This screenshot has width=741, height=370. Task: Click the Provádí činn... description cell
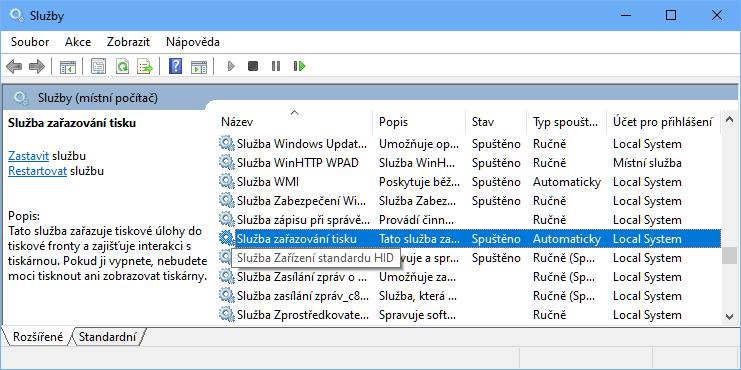pyautogui.click(x=416, y=220)
